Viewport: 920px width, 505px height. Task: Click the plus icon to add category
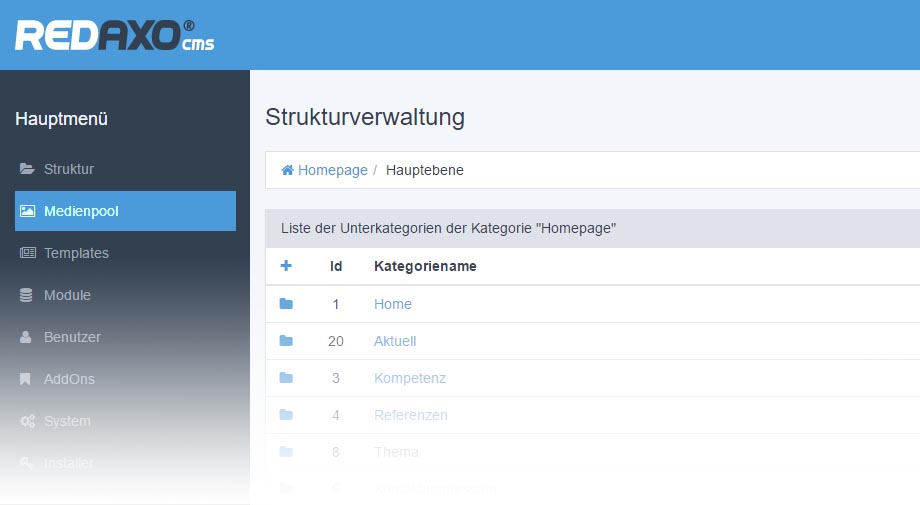coord(286,266)
